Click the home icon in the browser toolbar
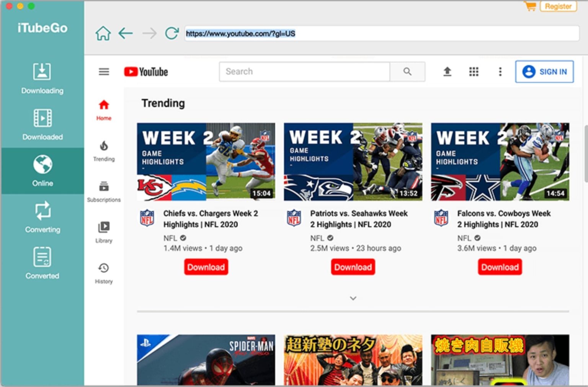The width and height of the screenshot is (588, 387). click(x=103, y=33)
